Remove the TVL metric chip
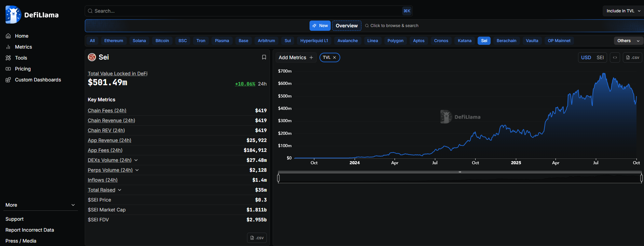 coord(334,57)
